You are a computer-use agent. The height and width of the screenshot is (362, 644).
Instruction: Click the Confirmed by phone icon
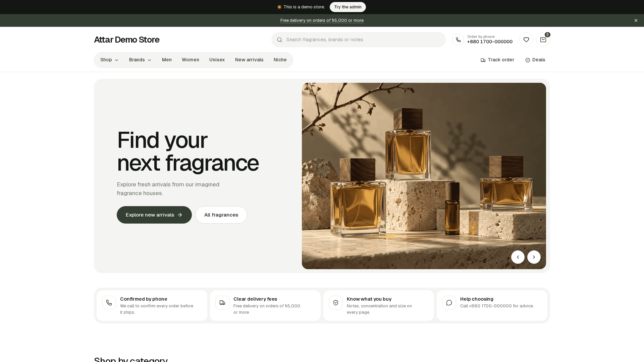(109, 303)
